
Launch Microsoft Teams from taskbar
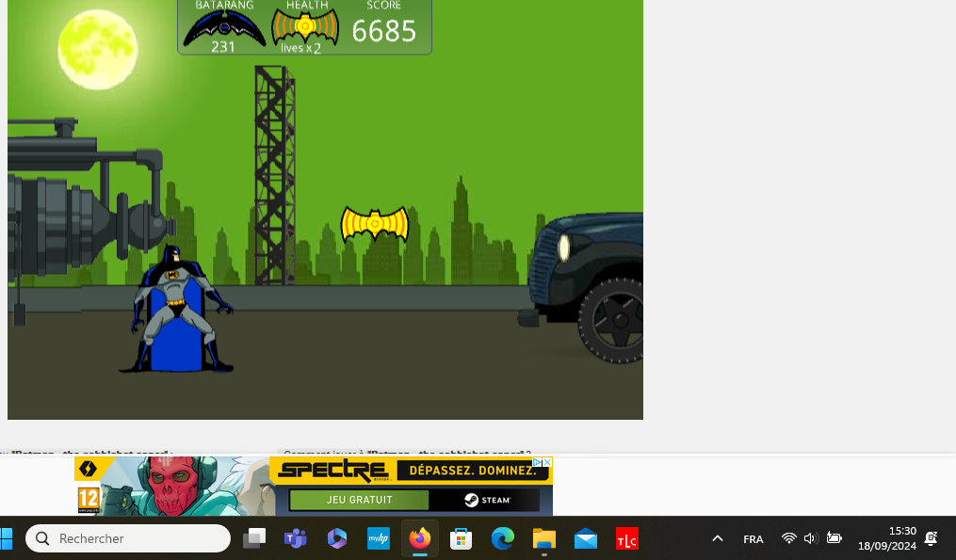click(296, 538)
